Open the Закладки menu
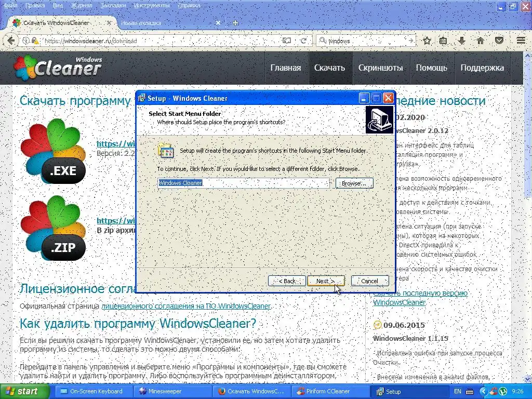 [113, 5]
